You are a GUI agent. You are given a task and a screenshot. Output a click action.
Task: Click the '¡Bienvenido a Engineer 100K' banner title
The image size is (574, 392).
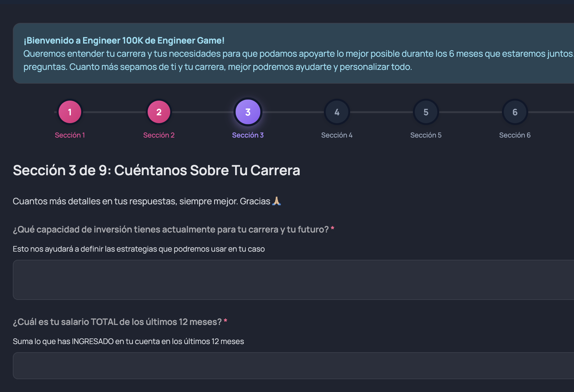click(x=124, y=40)
